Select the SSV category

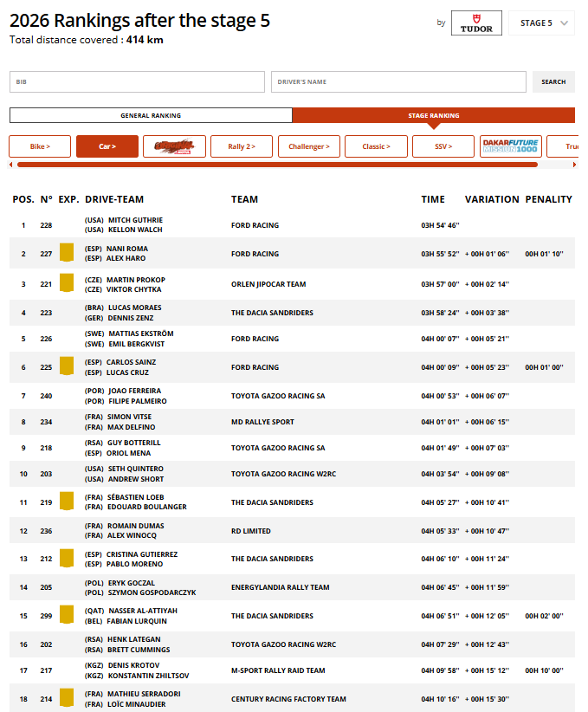click(x=443, y=146)
